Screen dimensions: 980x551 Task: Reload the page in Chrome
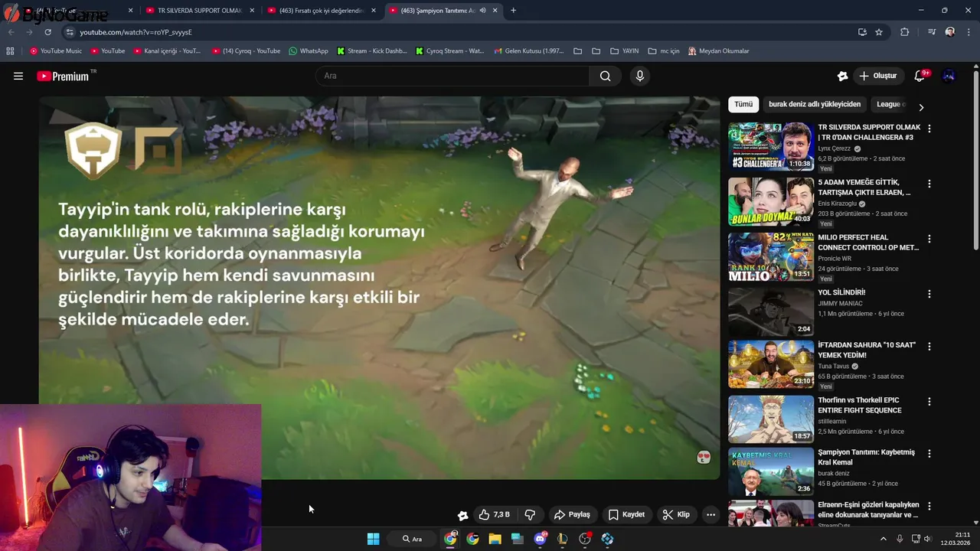pyautogui.click(x=47, y=32)
